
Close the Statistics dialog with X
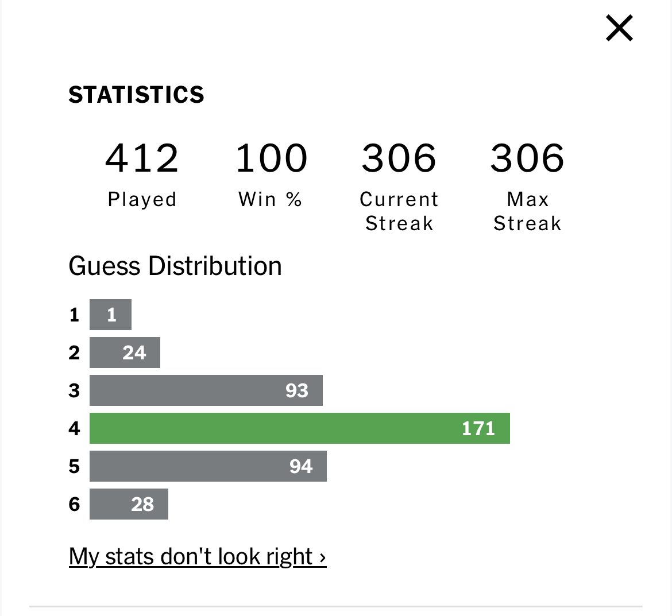pyautogui.click(x=619, y=28)
